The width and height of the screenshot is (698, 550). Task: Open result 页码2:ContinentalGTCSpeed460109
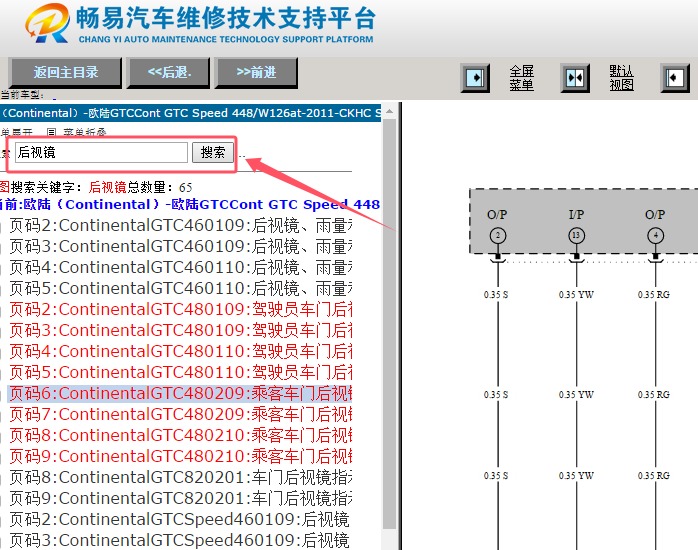click(179, 519)
